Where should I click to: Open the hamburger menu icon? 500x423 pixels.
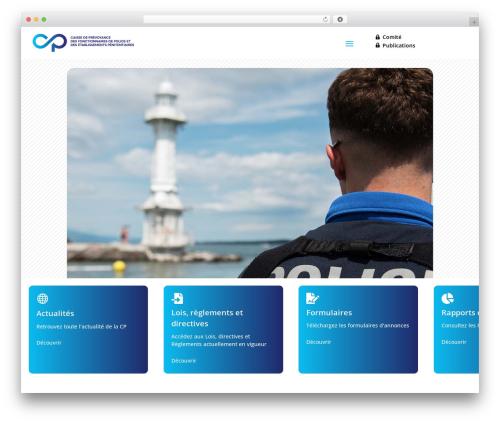(349, 44)
